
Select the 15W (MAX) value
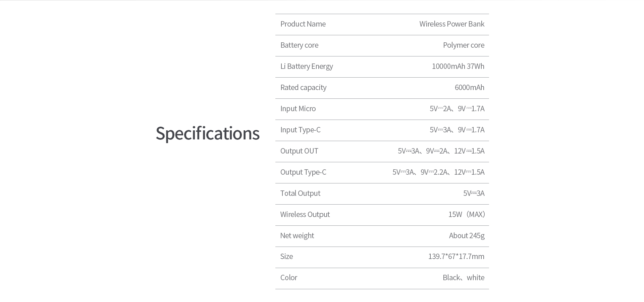click(x=467, y=215)
